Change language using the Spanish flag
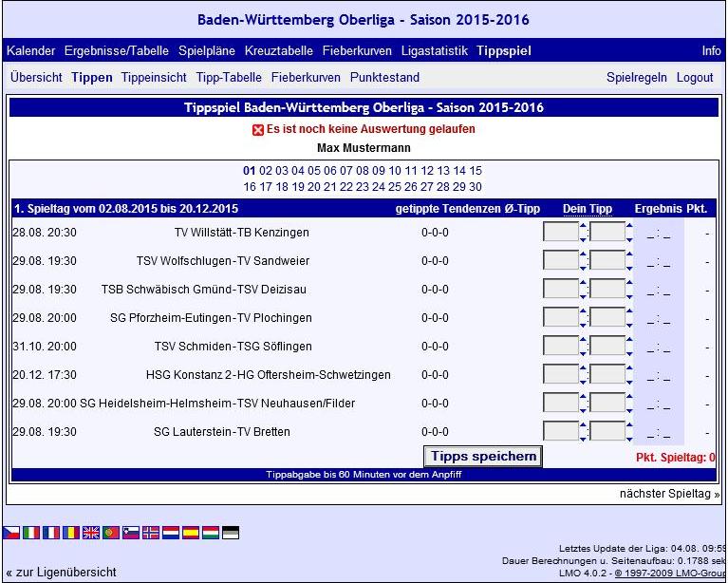Image resolution: width=728 pixels, height=583 pixels. coord(191,534)
